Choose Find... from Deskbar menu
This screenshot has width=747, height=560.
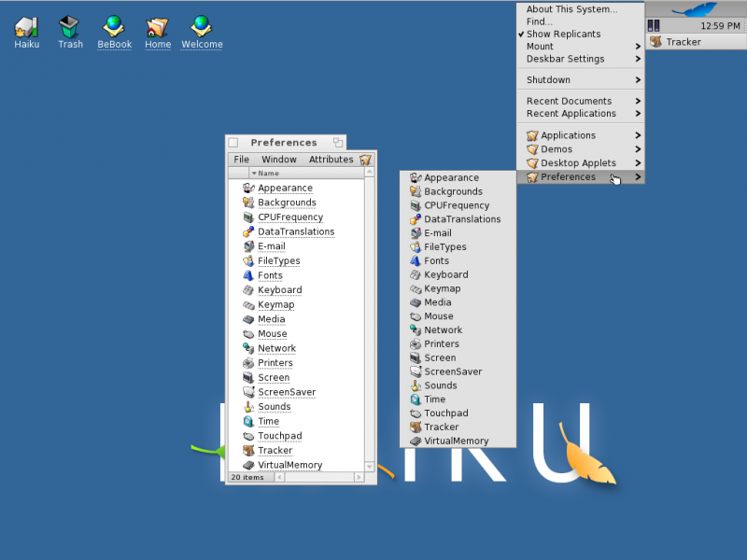(x=580, y=21)
